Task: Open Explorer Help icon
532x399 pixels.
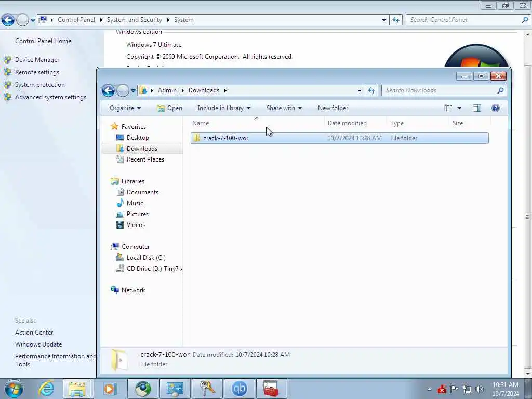Action: [x=495, y=108]
